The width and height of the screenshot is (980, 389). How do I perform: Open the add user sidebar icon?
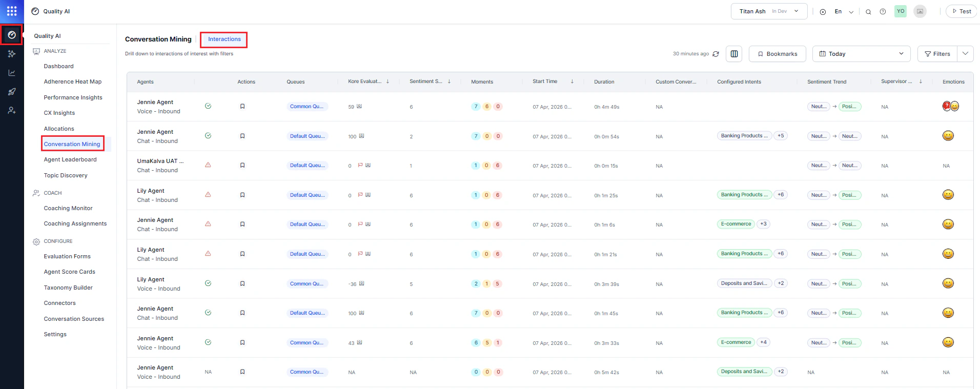coord(12,110)
